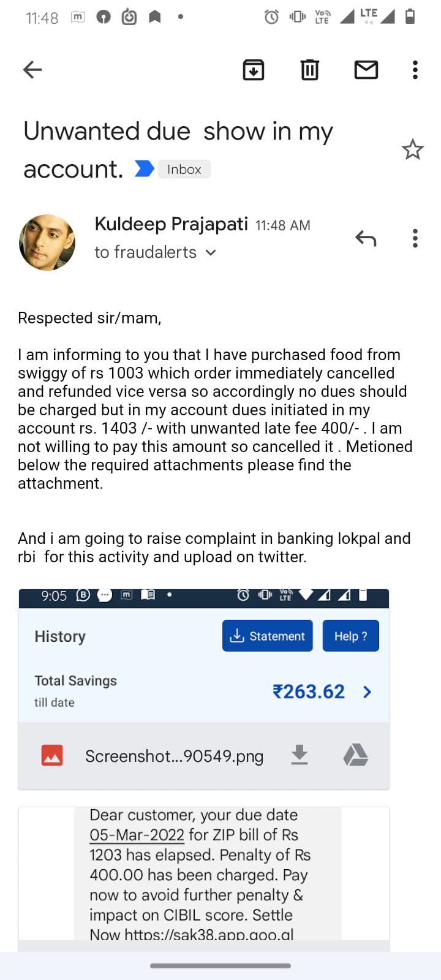
Task: Tap the Help ? button
Action: pyautogui.click(x=350, y=636)
